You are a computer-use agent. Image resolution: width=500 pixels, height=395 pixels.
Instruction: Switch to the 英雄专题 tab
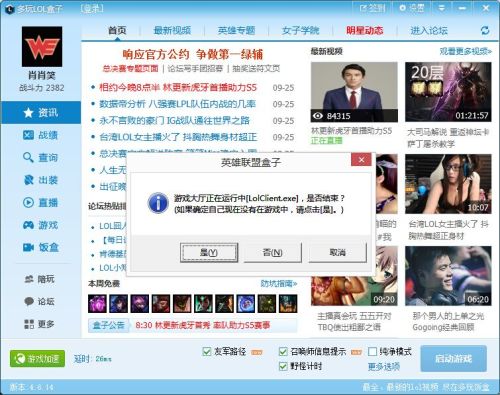click(x=236, y=31)
